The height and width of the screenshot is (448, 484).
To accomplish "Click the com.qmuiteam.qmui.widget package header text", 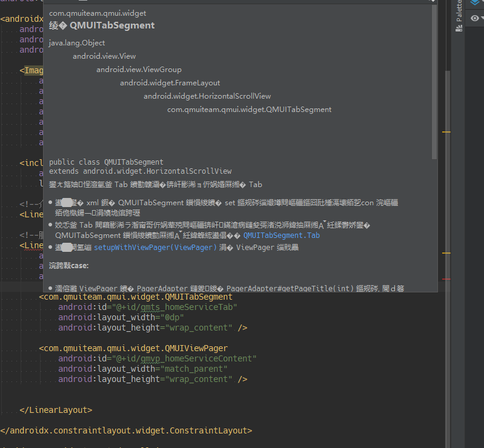I will point(98,13).
